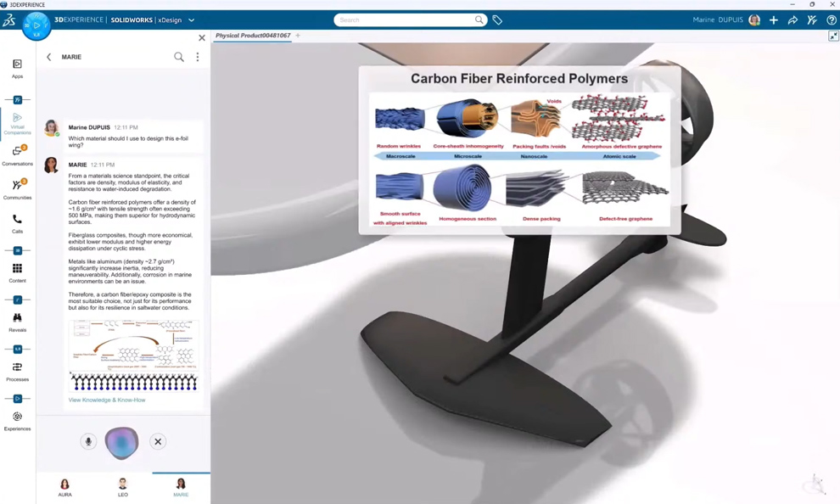Open Help with the question mark icon
The image size is (840, 504).
[x=832, y=20]
